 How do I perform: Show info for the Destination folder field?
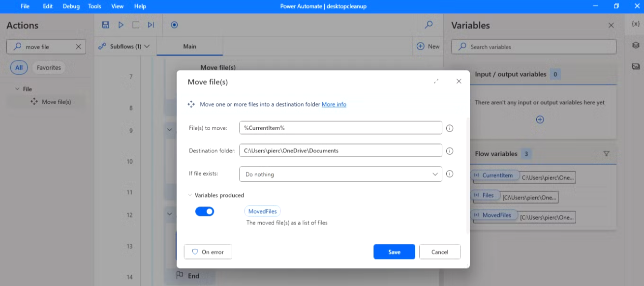(x=449, y=151)
